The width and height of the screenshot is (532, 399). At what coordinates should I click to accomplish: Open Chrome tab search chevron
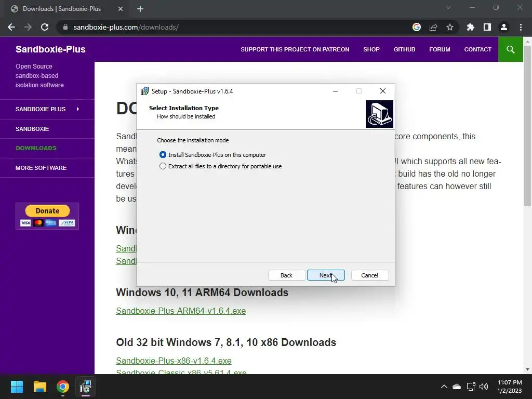[448, 7]
